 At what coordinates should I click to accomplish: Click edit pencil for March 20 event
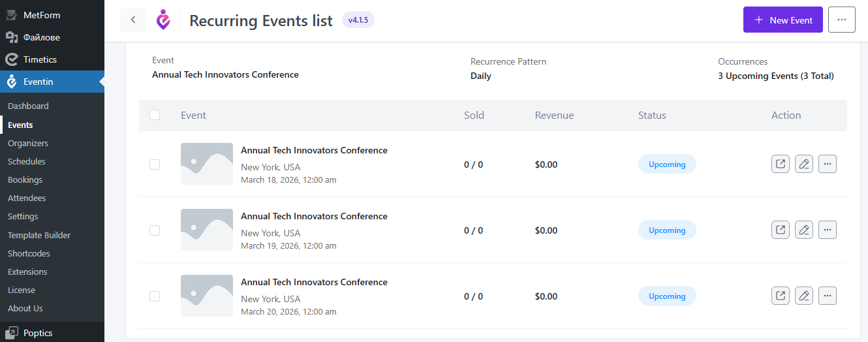[x=804, y=296]
